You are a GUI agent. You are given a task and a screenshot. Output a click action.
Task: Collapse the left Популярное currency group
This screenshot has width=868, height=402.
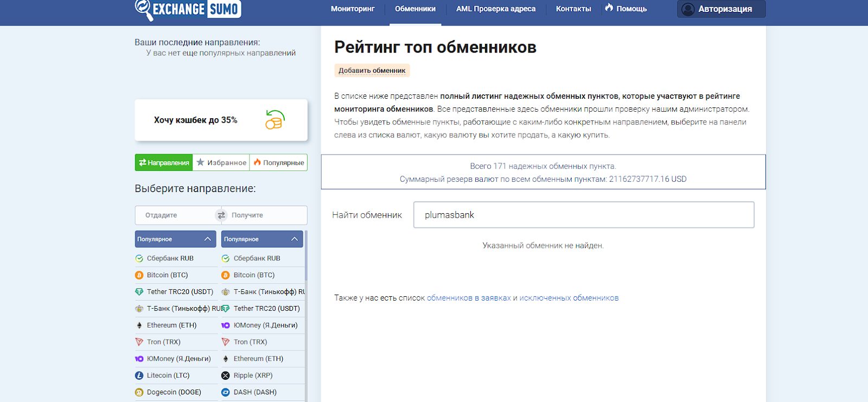pos(207,239)
